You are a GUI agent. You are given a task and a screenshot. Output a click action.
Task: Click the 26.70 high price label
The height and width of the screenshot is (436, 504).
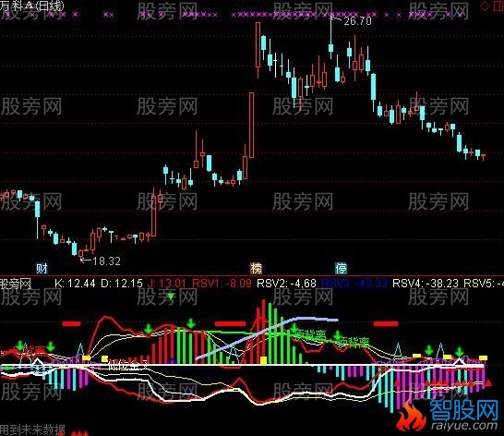click(357, 21)
